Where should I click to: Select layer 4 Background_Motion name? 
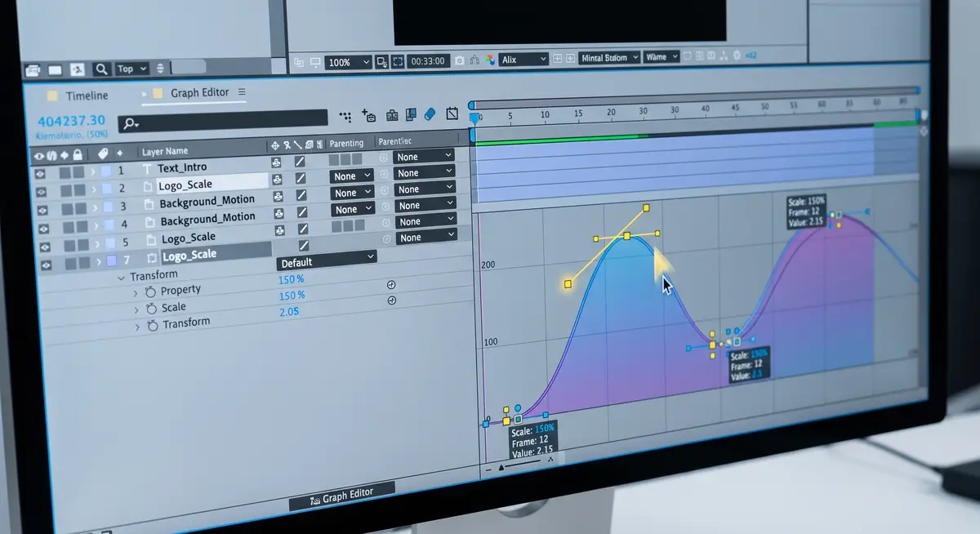coord(207,219)
